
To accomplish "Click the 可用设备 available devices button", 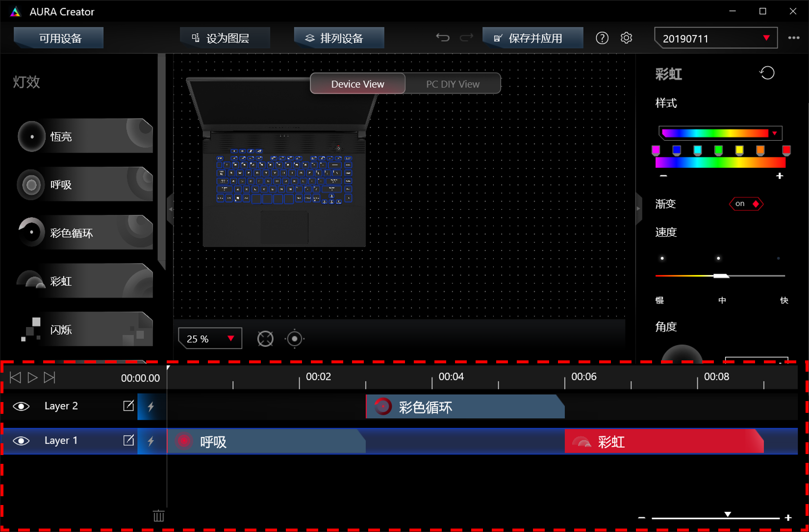I will [x=58, y=38].
